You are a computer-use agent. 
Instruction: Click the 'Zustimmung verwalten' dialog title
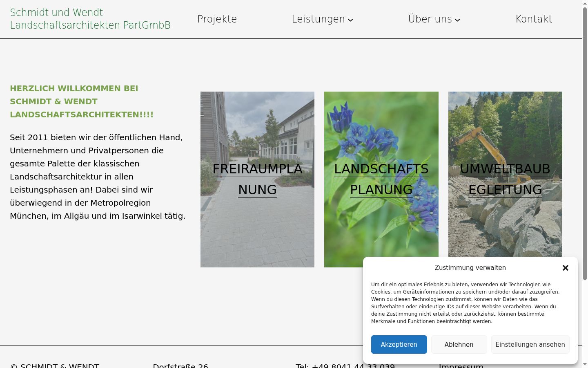[470, 268]
